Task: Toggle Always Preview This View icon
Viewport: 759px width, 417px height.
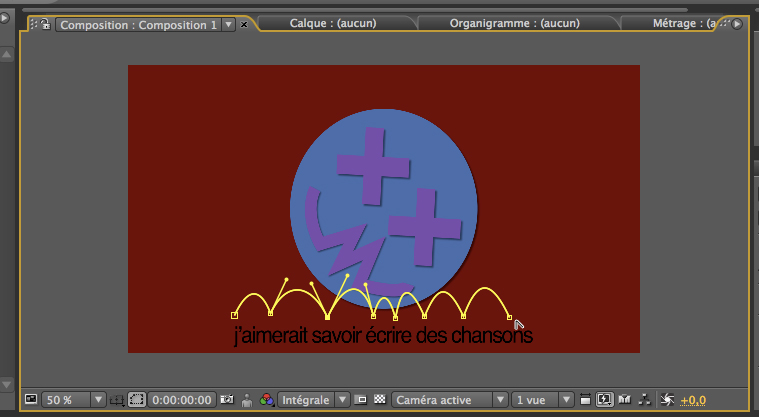Action: coord(31,400)
